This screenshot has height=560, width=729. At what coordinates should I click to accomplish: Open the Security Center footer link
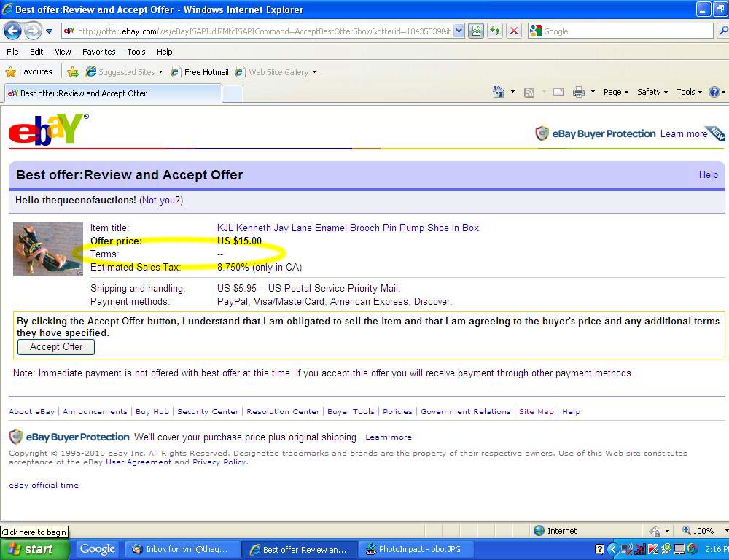pyautogui.click(x=207, y=412)
